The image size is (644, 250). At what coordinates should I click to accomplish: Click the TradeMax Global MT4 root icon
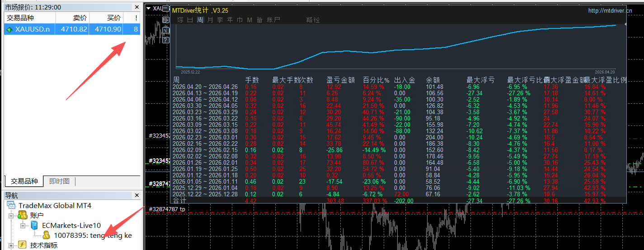coord(11,205)
